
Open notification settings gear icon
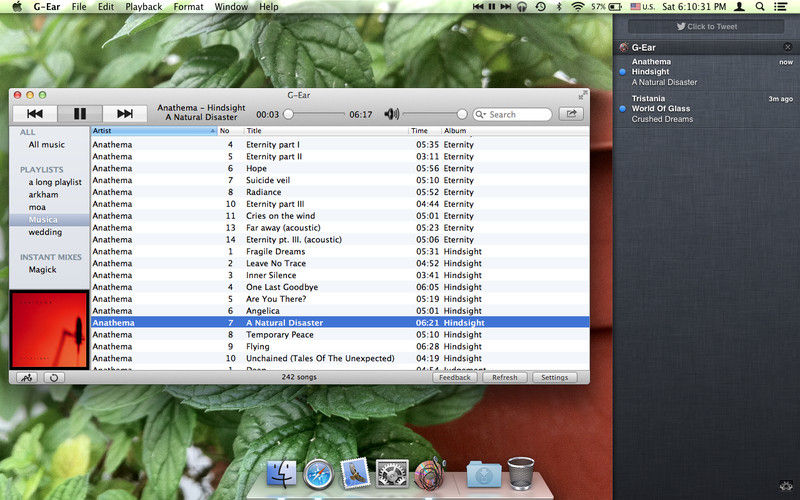pos(786,486)
